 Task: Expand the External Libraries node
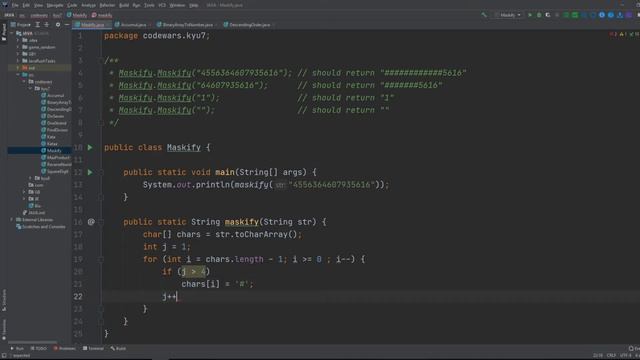[12, 220]
